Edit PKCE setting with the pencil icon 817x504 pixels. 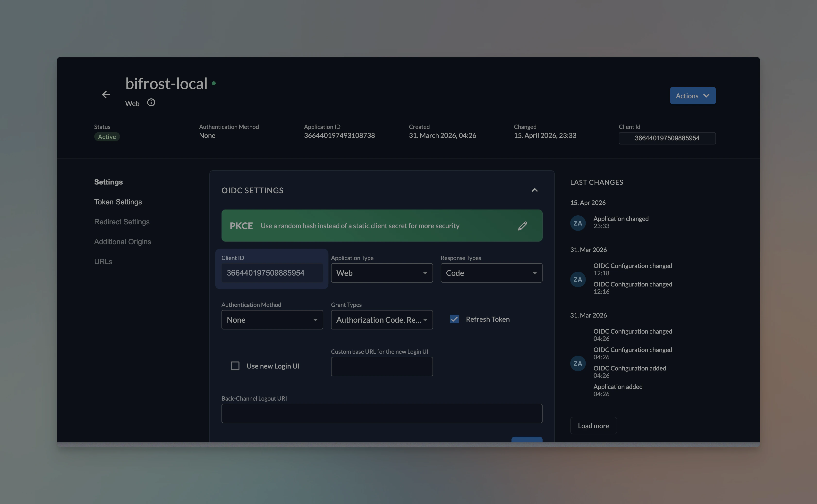coord(523,226)
